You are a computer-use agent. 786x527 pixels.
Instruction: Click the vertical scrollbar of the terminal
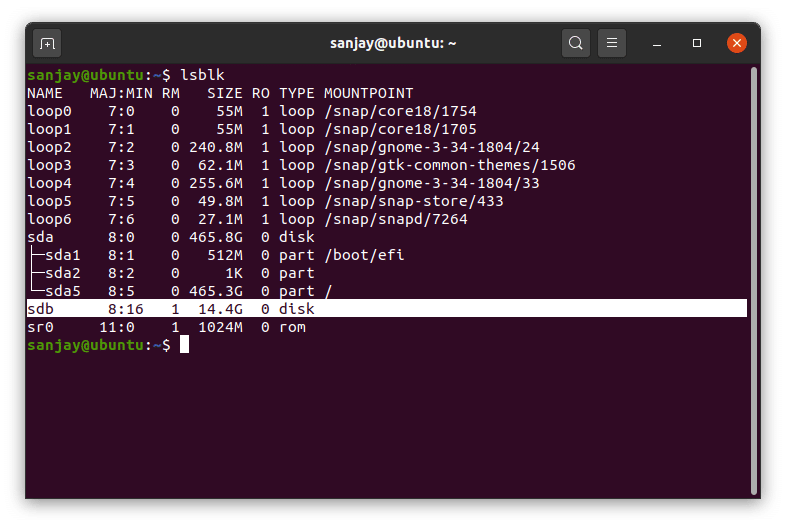coord(753,281)
